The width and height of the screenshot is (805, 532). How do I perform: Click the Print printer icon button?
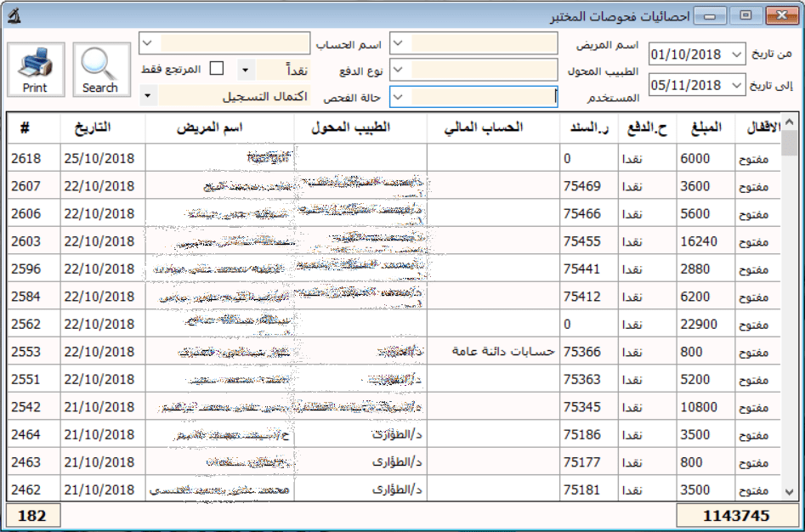pyautogui.click(x=36, y=70)
